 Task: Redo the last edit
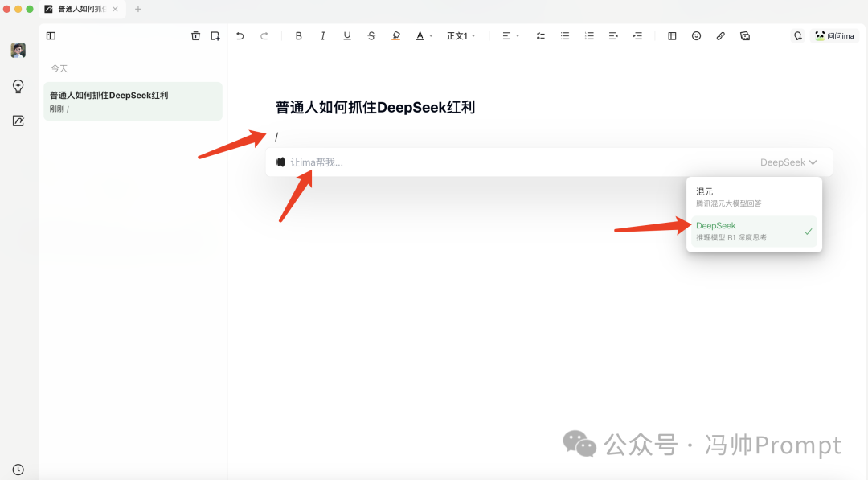pyautogui.click(x=264, y=36)
